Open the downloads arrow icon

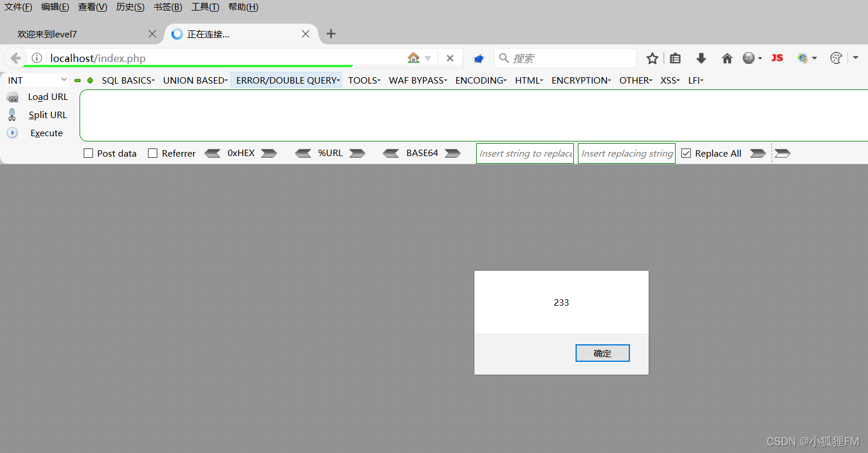coord(701,58)
